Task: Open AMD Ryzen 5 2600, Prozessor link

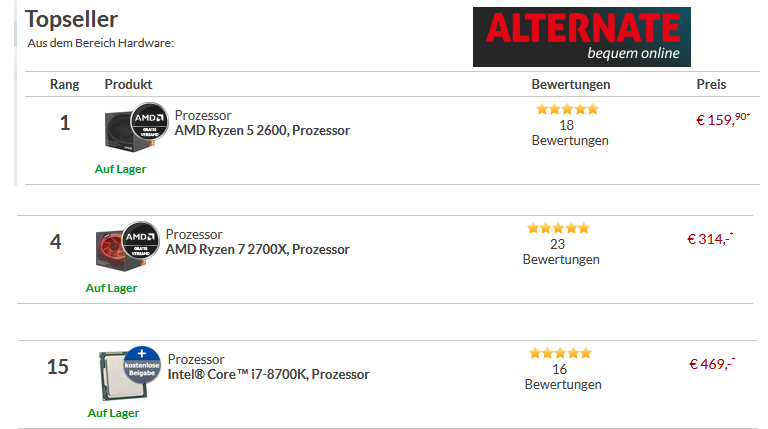Action: pyautogui.click(x=262, y=131)
